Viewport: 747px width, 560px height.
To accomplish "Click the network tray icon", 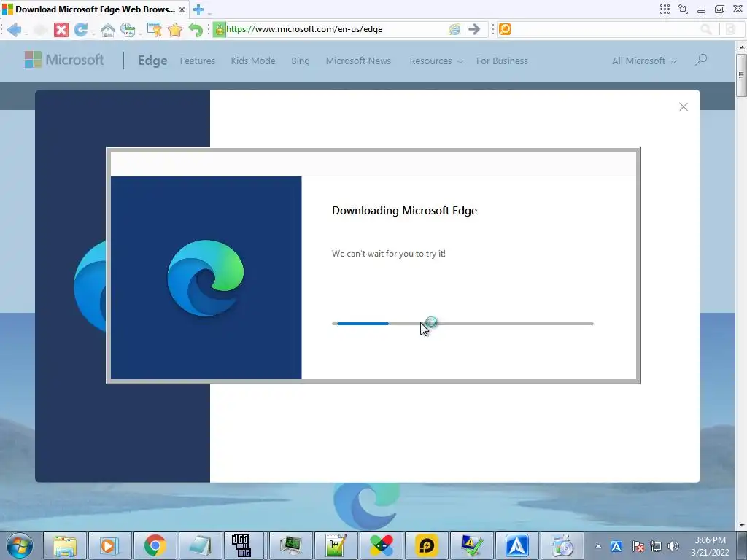I will click(656, 546).
